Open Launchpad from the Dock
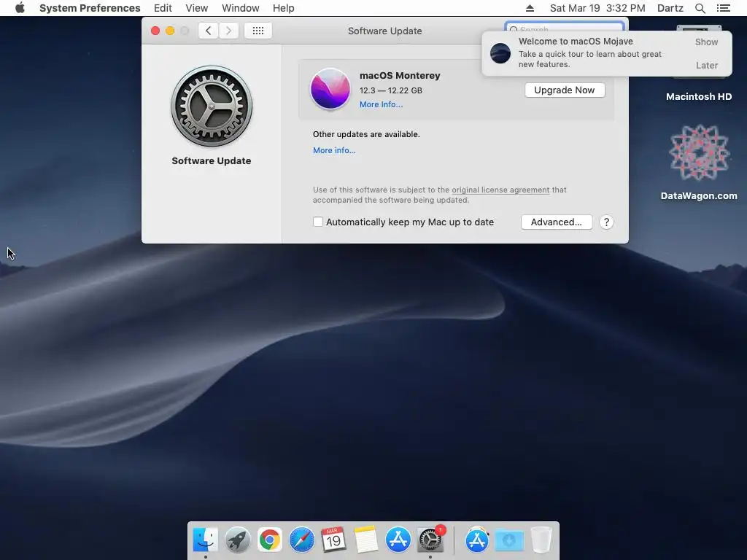 [x=238, y=540]
